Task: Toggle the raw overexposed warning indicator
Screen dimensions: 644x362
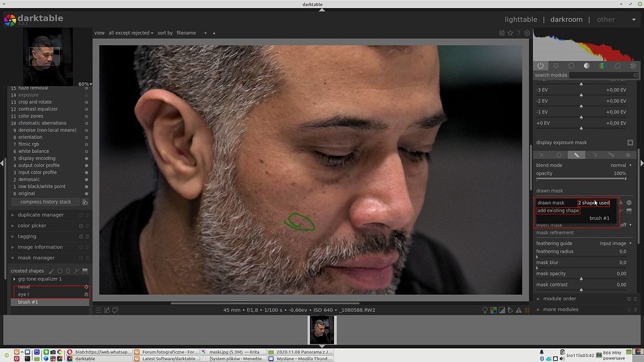Action: [494, 310]
